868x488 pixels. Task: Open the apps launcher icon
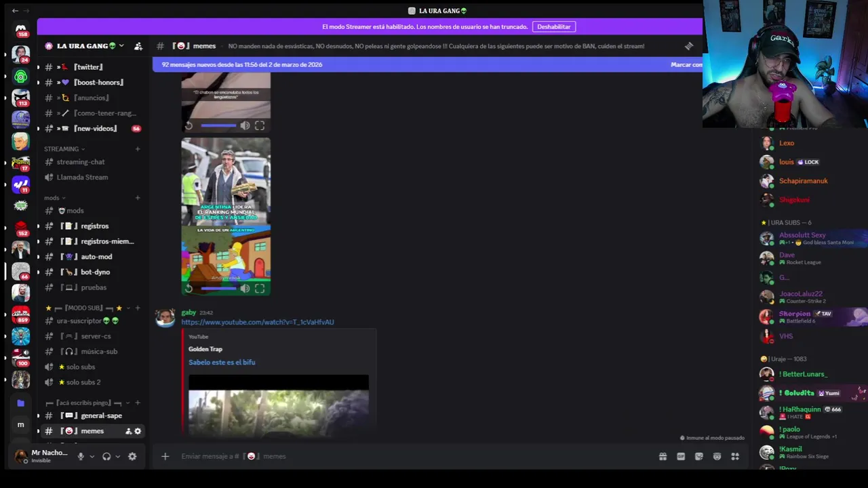[735, 456]
